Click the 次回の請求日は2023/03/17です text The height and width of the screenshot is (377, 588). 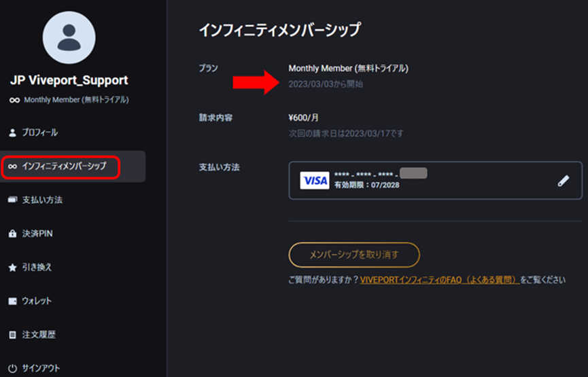[346, 134]
